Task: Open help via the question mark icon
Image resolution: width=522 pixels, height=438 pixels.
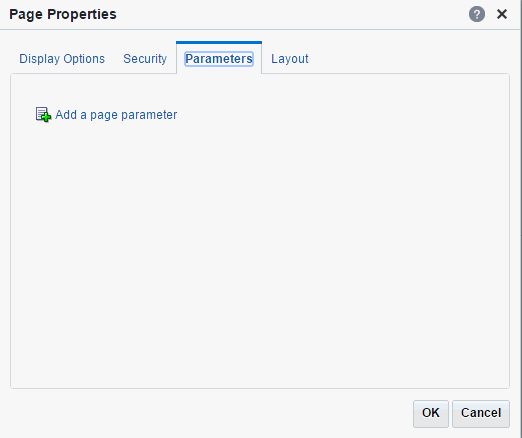Action: (x=477, y=14)
